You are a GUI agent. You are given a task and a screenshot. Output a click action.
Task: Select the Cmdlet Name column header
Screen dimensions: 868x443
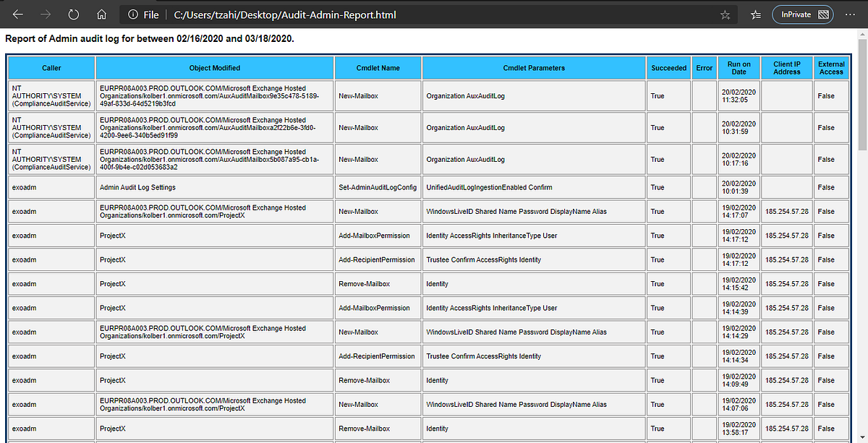377,68
